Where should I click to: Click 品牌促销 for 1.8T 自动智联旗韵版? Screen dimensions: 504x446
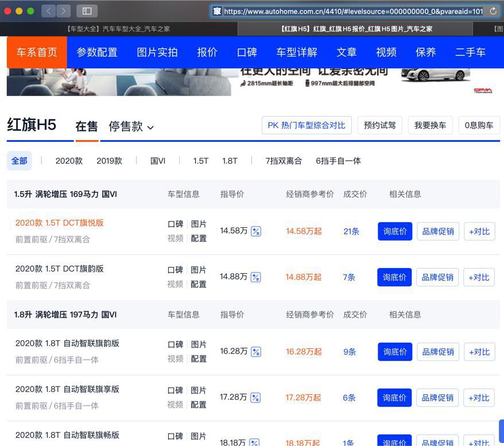[x=438, y=352]
